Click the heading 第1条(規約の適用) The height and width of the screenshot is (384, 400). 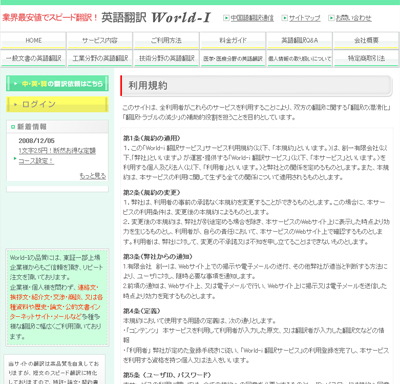152,138
